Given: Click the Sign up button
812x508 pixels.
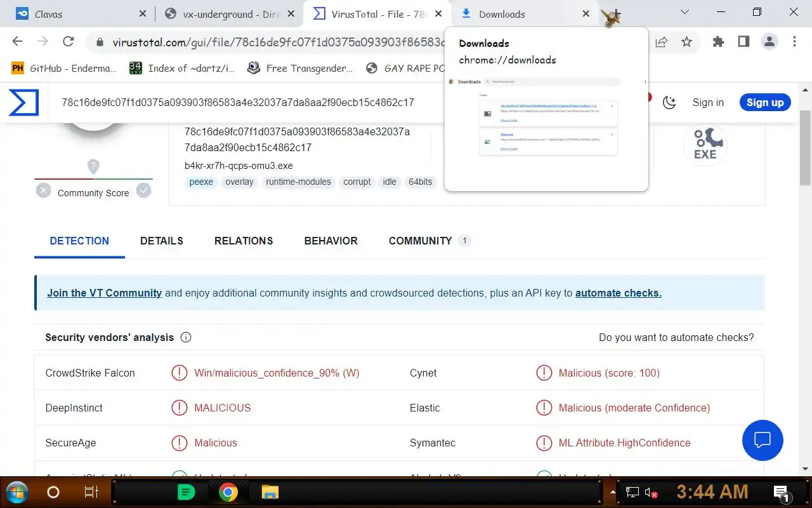Looking at the screenshot, I should tap(765, 102).
